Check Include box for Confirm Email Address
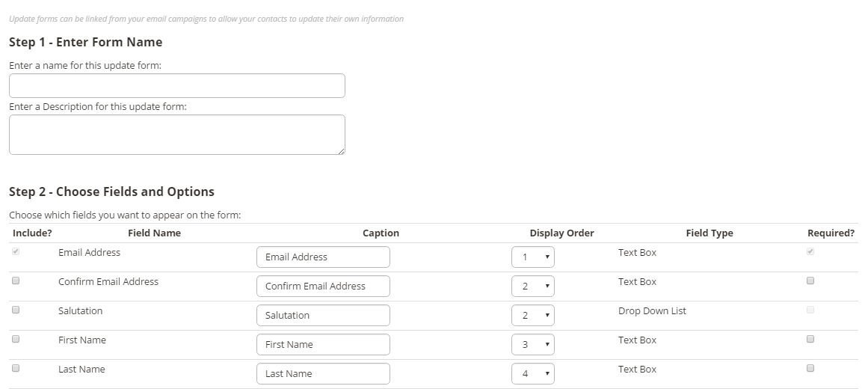 point(16,281)
